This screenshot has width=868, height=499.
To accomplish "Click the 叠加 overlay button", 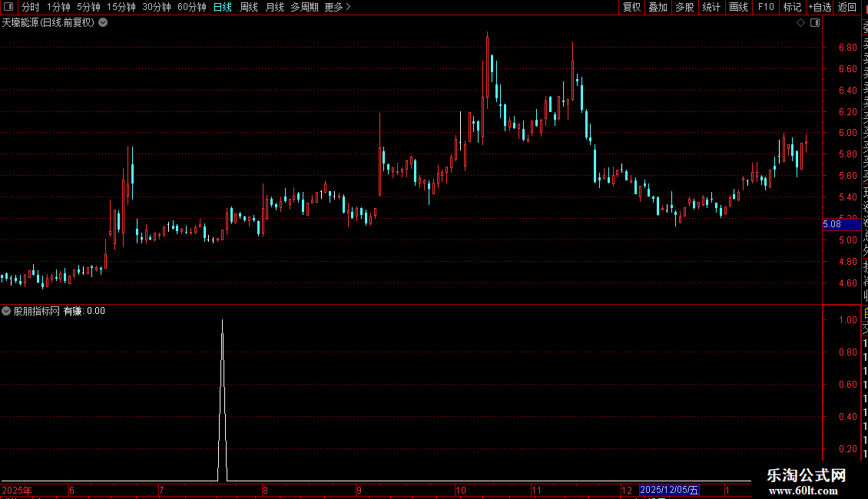I will pos(658,7).
